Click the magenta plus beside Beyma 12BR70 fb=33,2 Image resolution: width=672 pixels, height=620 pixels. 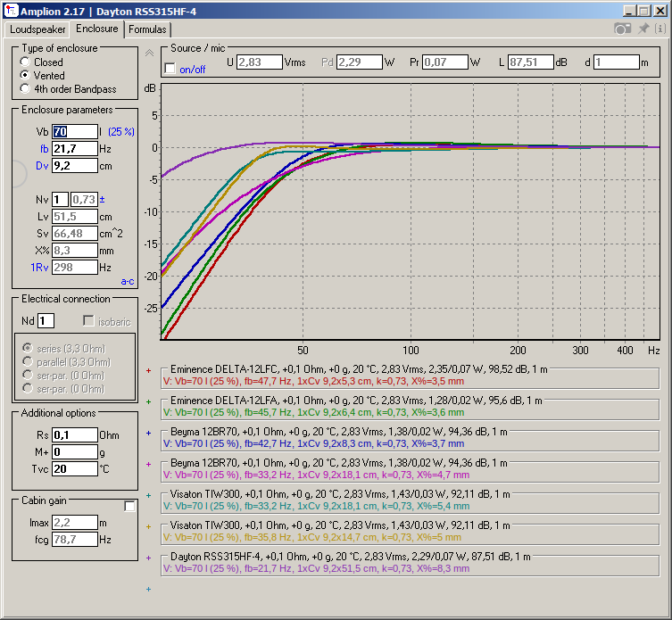coord(149,464)
